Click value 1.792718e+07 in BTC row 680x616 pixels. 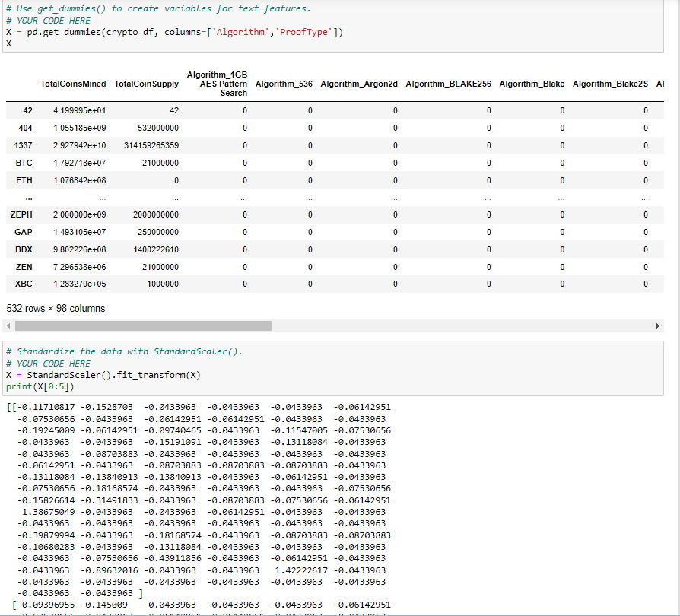pos(80,163)
